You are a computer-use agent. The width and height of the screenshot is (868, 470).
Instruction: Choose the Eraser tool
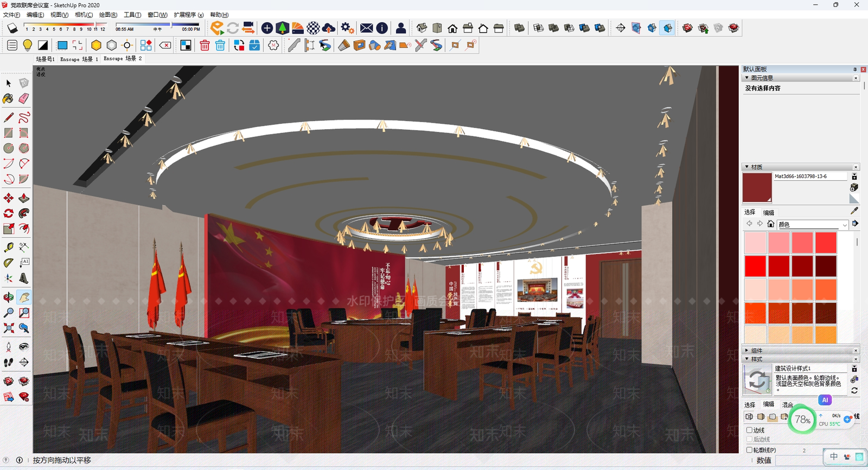[x=24, y=99]
